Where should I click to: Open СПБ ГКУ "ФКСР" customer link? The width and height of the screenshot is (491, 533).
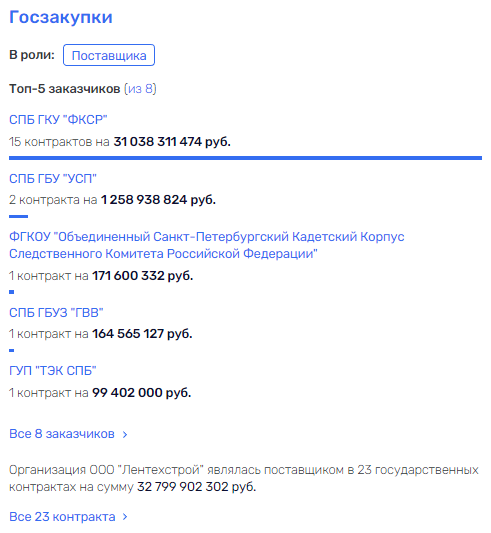pyautogui.click(x=58, y=120)
